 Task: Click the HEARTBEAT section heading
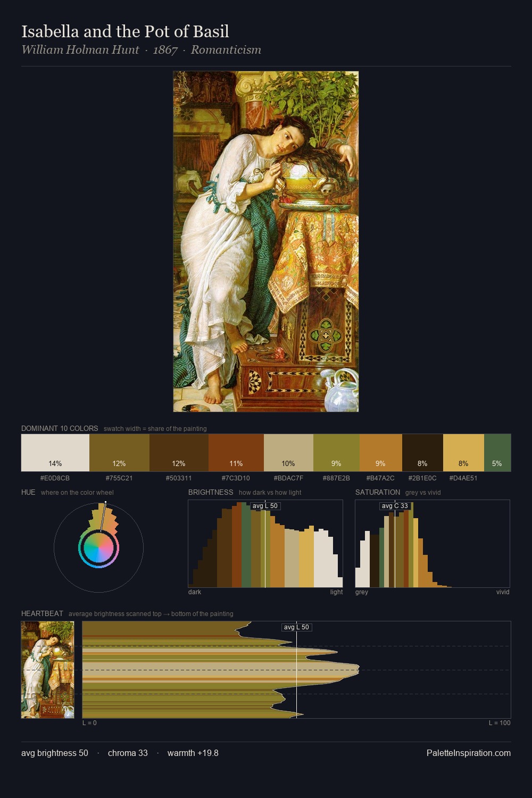(x=42, y=613)
